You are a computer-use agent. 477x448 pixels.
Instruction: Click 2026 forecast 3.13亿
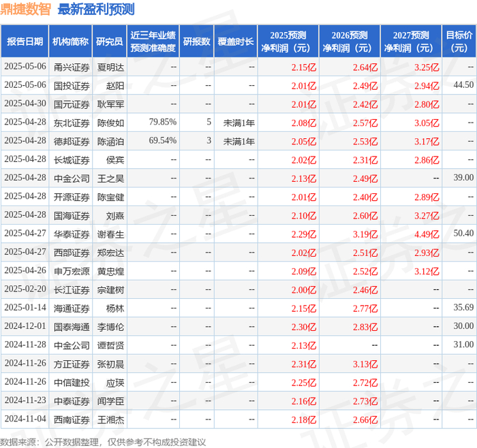coord(365,364)
